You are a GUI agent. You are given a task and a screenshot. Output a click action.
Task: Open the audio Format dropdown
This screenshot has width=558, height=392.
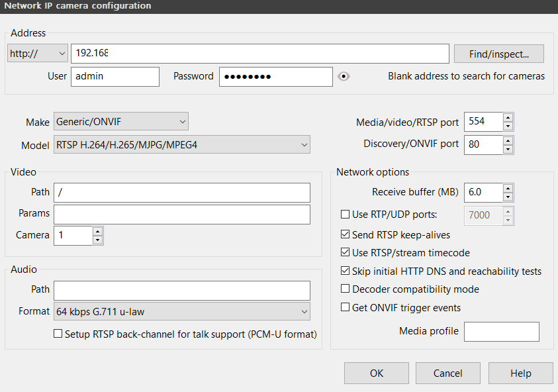point(181,311)
